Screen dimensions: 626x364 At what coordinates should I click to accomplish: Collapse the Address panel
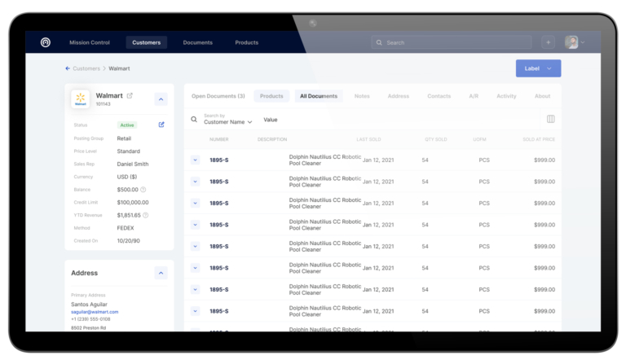point(161,273)
